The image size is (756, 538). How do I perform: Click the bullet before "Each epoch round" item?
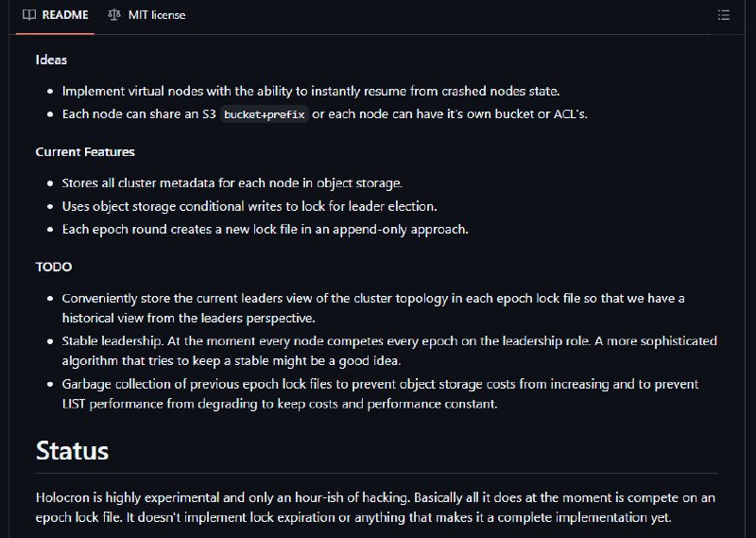click(x=50, y=229)
